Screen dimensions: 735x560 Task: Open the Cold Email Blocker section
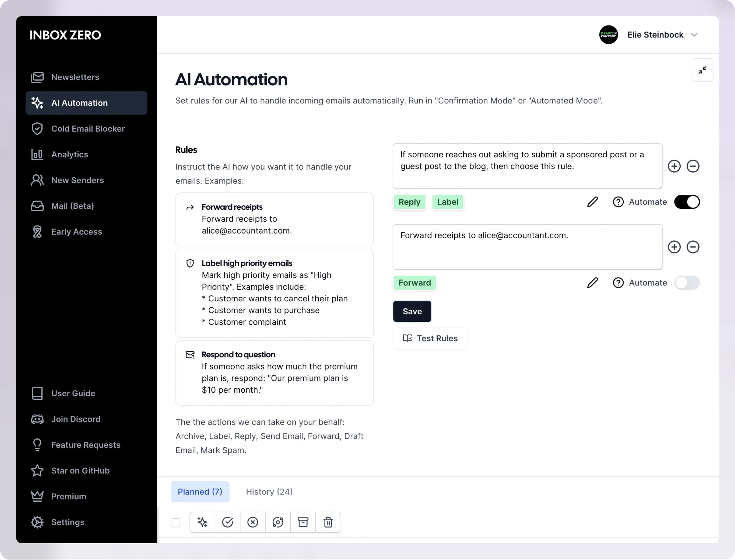[88, 129]
